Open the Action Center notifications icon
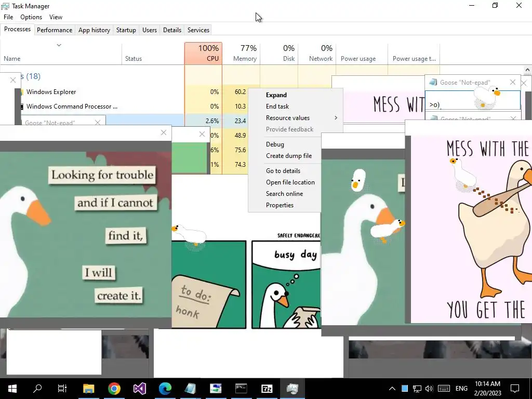 515,388
